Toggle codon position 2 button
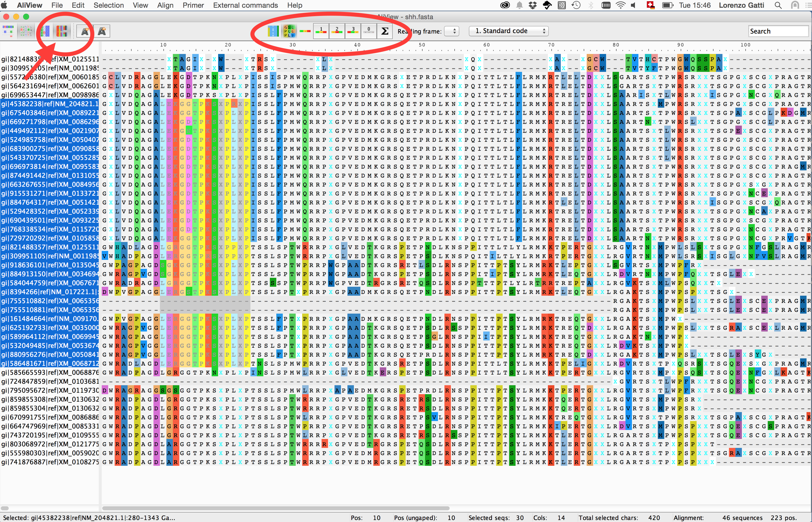The image size is (812, 522). click(x=337, y=31)
